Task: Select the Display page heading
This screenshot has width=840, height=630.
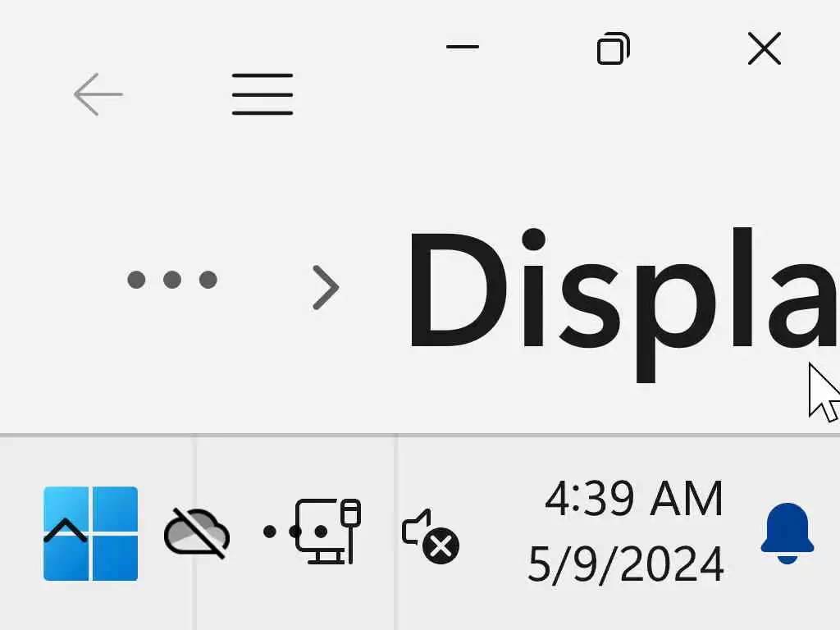Action: pyautogui.click(x=623, y=304)
